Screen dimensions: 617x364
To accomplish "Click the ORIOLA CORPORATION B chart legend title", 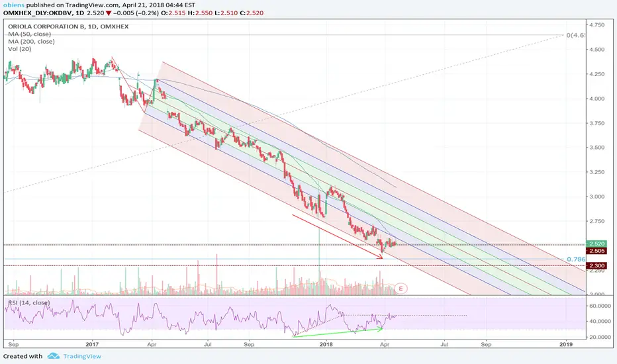I will point(68,26).
